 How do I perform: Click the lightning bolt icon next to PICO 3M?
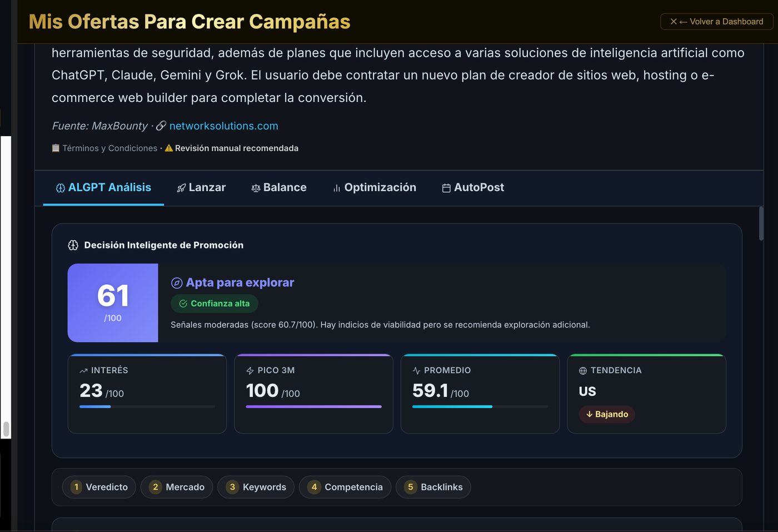(250, 371)
